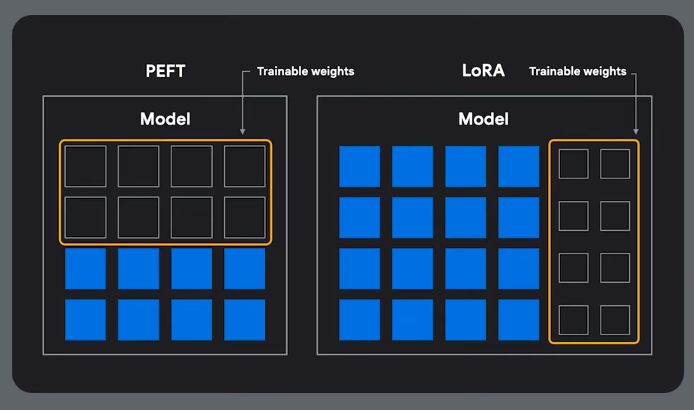
Task: Click the bottom-left blue square in LoRA grid
Action: click(359, 319)
